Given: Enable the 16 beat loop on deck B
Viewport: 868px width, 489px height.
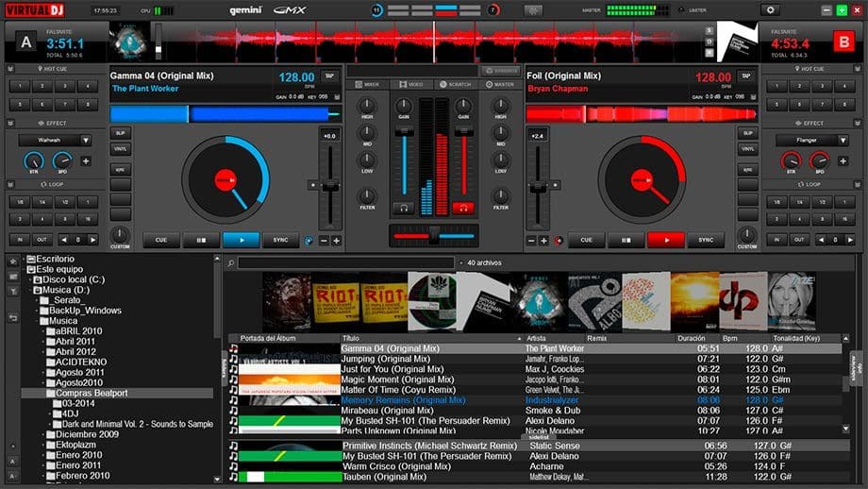Looking at the screenshot, I should (x=844, y=219).
